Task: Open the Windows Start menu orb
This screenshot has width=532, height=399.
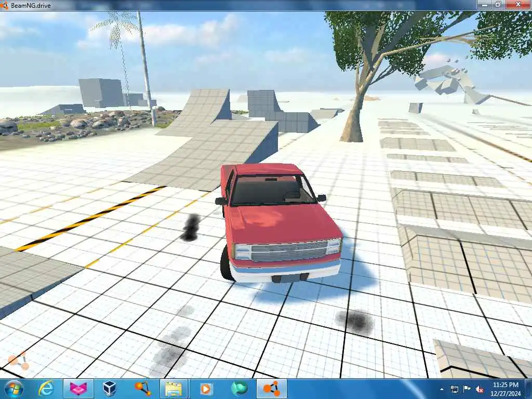Action: point(14,389)
